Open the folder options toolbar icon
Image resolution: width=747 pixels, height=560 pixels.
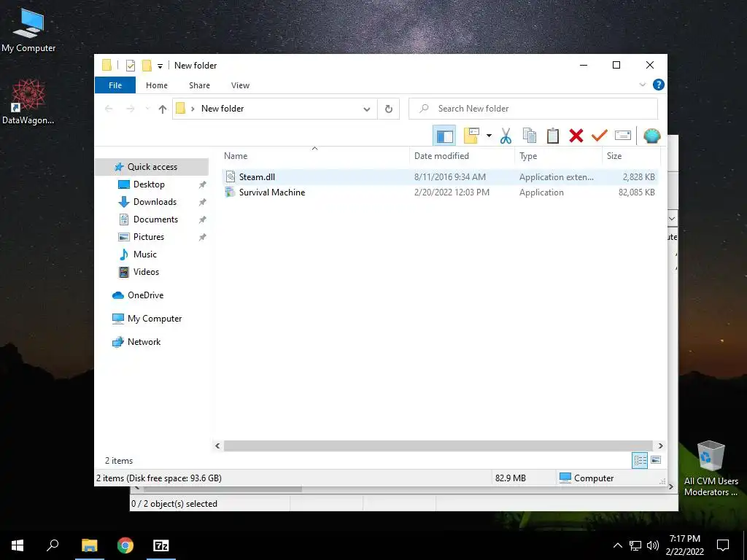click(471, 136)
